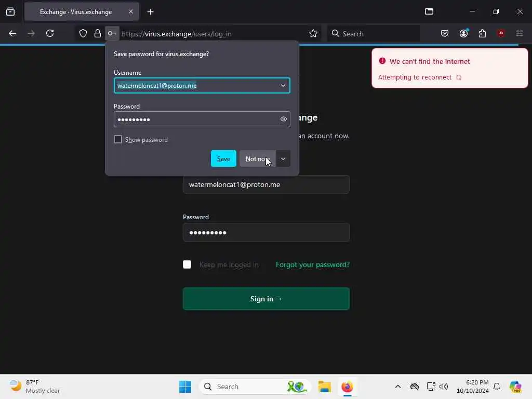Focus the toolbar Search box
Viewport: 532px width, 399px height.
tap(373, 34)
